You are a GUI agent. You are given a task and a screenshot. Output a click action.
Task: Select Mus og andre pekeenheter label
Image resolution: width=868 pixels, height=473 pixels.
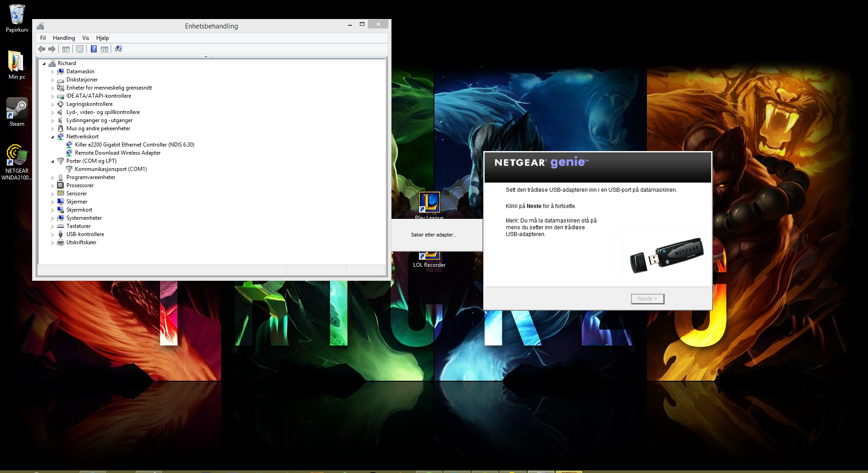click(98, 128)
